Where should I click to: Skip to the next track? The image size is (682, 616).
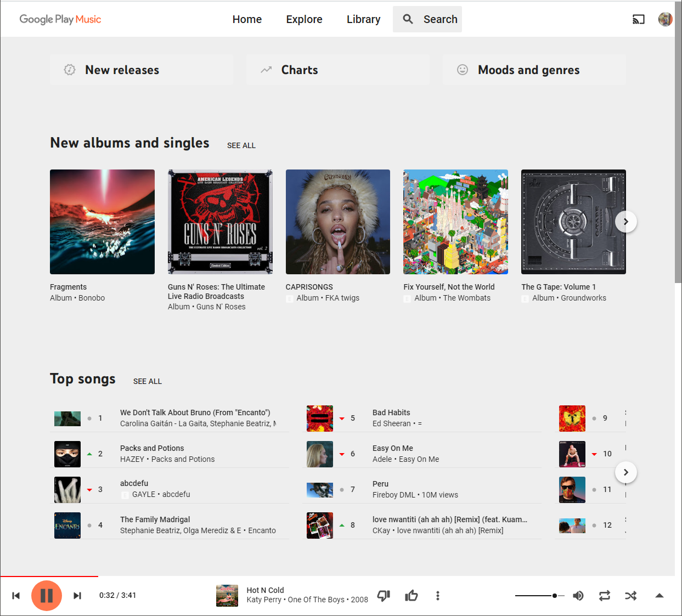click(x=77, y=596)
